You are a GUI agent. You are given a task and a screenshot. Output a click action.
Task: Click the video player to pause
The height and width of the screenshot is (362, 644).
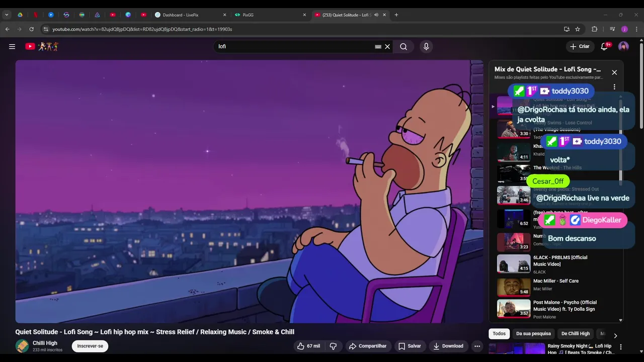pyautogui.click(x=249, y=192)
